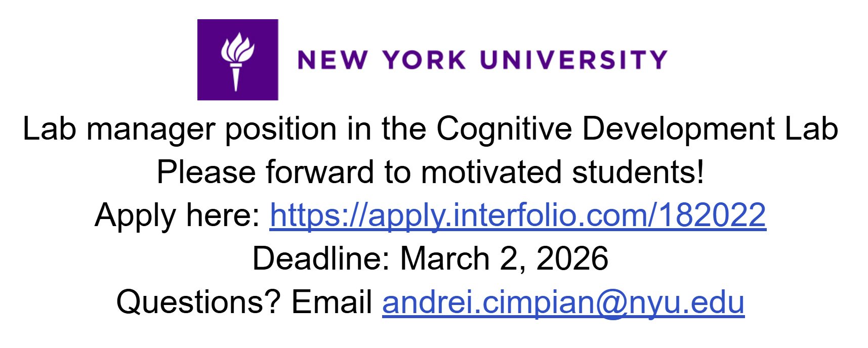Click the andrei.cimpian@nyu.edu email link
Image resolution: width=868 pixels, height=348 pixels.
(x=563, y=302)
